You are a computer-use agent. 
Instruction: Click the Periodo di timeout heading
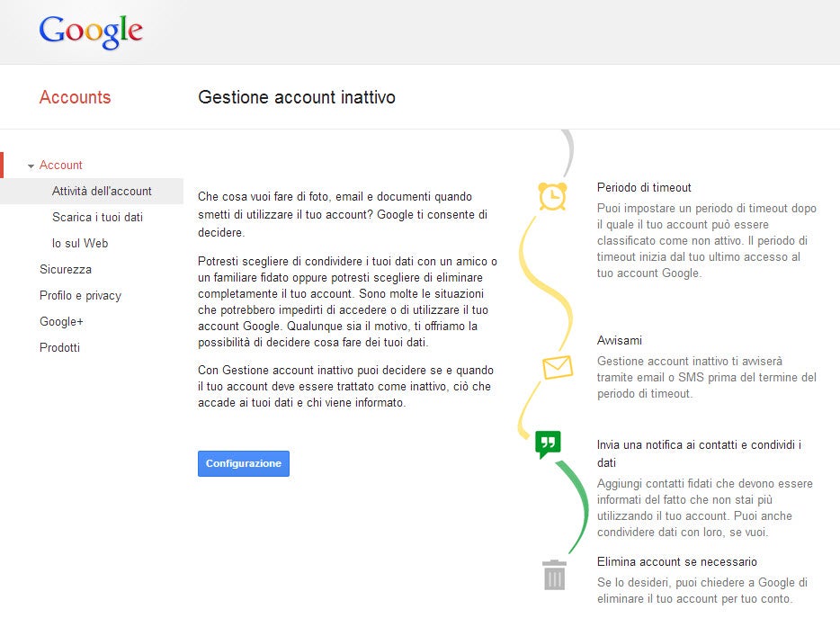point(644,187)
